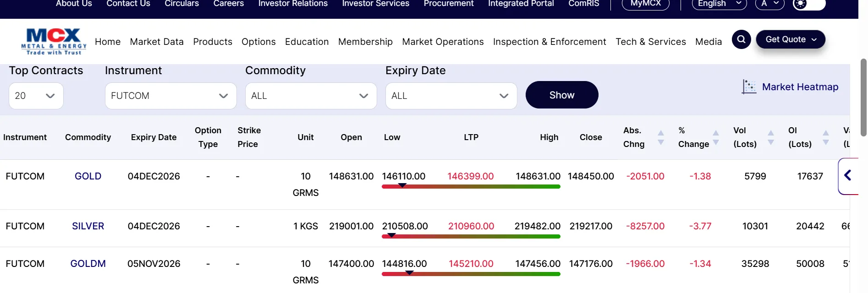Open the Inspection & Enforcement menu
Image resolution: width=868 pixels, height=293 pixels.
[549, 42]
